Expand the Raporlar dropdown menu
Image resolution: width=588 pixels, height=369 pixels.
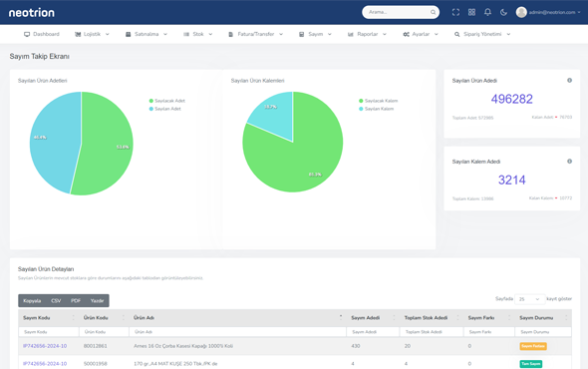click(x=367, y=34)
